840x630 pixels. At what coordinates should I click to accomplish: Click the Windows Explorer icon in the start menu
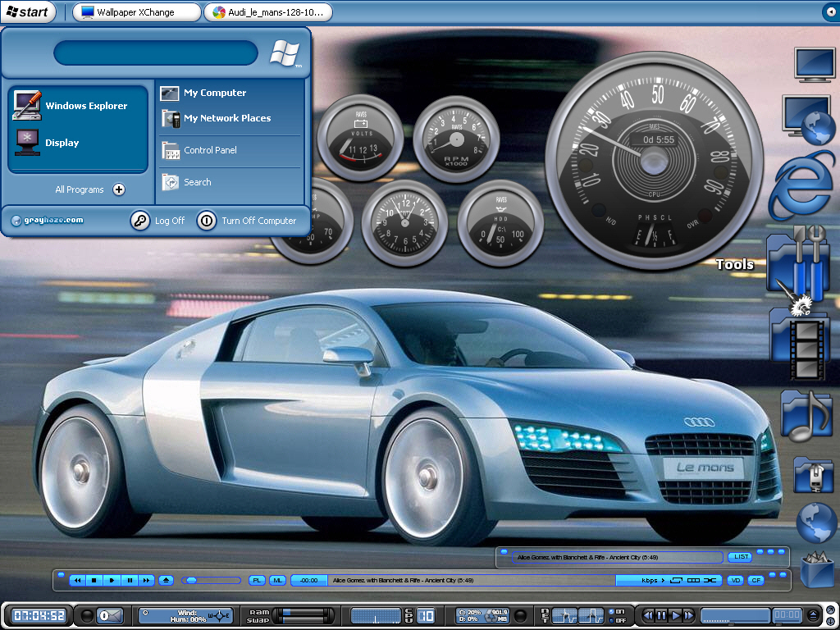click(27, 106)
